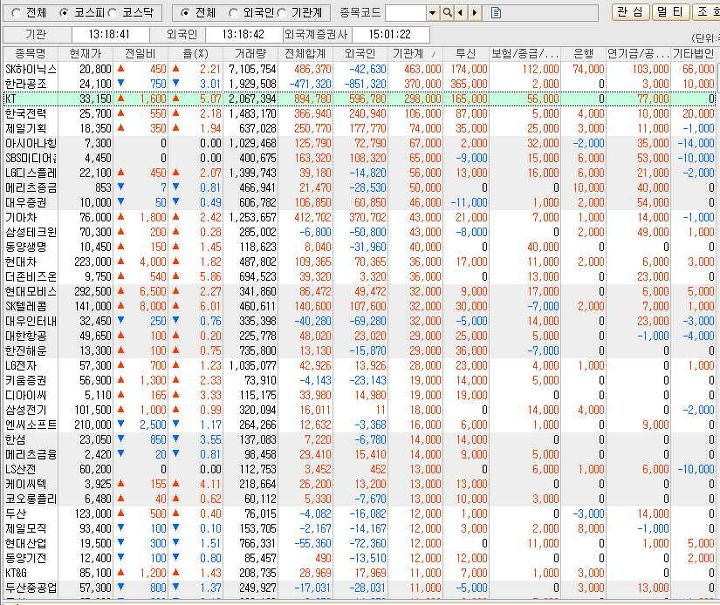Image resolution: width=720 pixels, height=605 pixels.
Task: Sort by 전체합계 column header
Action: (x=305, y=54)
